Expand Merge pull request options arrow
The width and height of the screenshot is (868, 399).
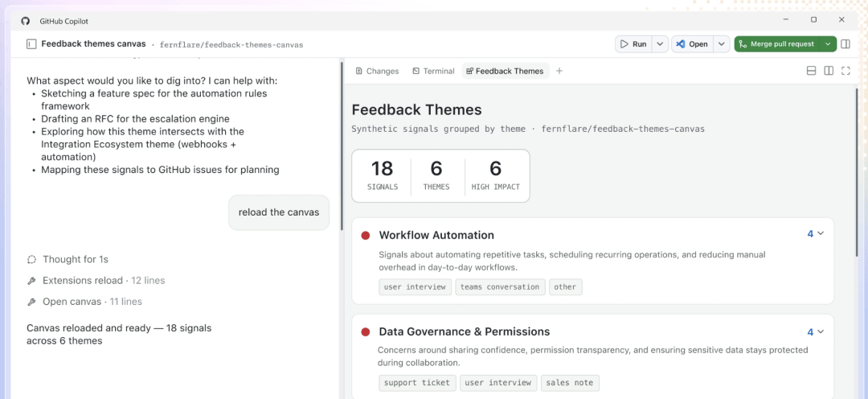828,43
